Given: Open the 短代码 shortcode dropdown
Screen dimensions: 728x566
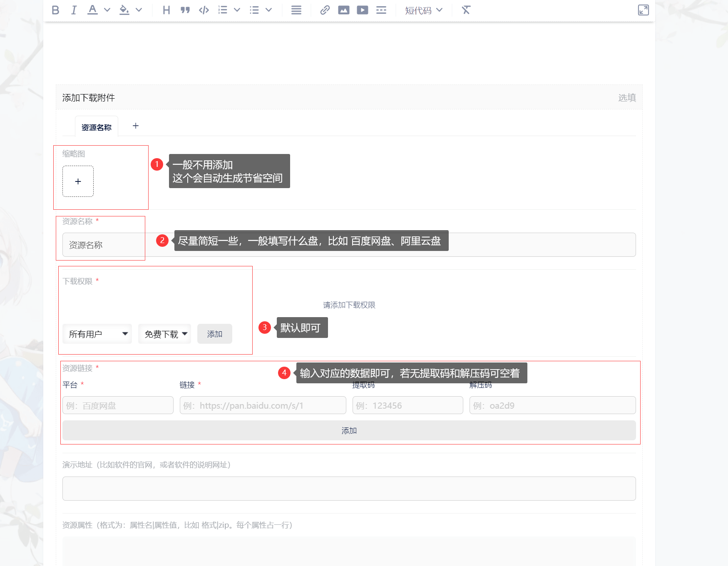Looking at the screenshot, I should coord(423,10).
